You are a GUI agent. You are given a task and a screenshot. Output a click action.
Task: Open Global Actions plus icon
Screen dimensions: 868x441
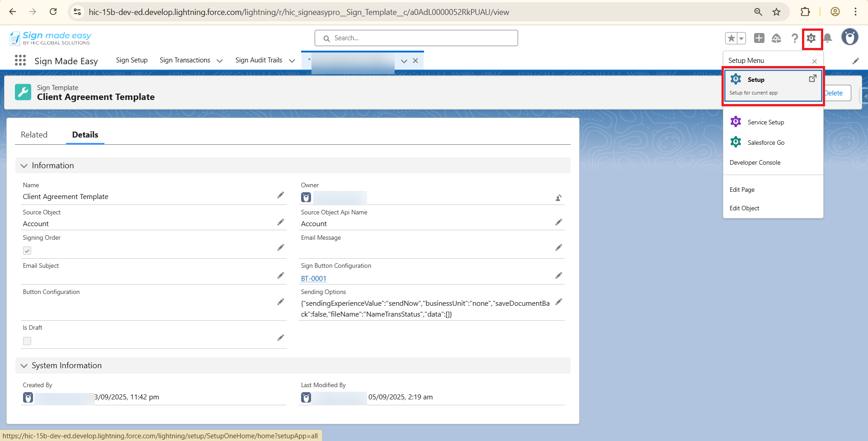pos(759,38)
